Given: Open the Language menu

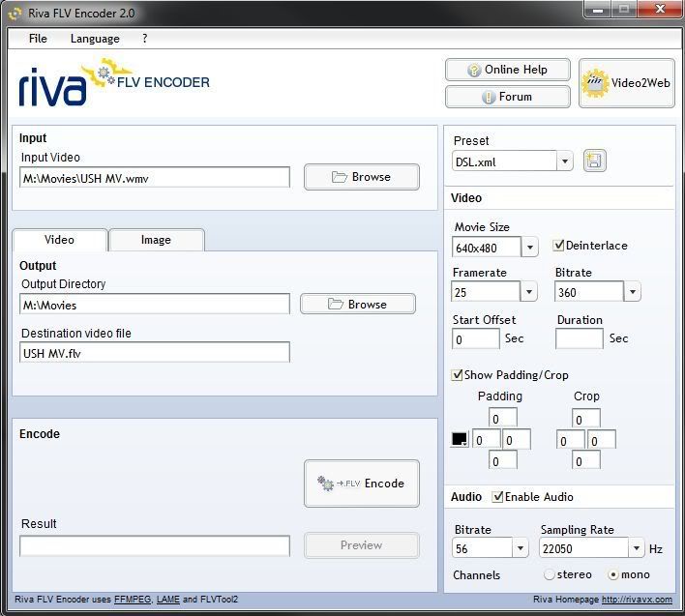Looking at the screenshot, I should point(95,39).
